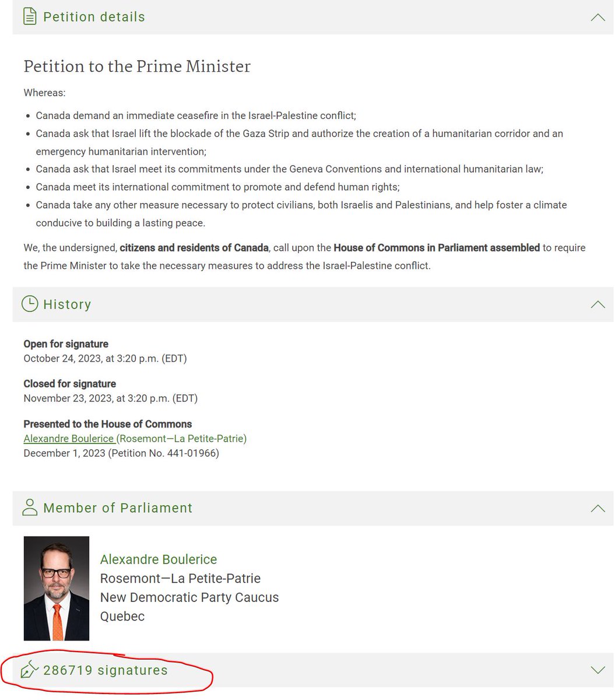Click the Closed for signature label
The image size is (615, 700).
click(70, 384)
